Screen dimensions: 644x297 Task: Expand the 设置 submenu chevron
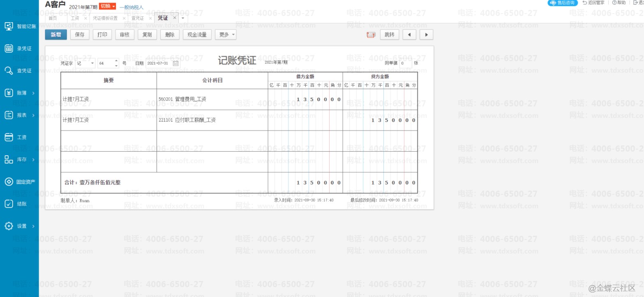coord(33,226)
